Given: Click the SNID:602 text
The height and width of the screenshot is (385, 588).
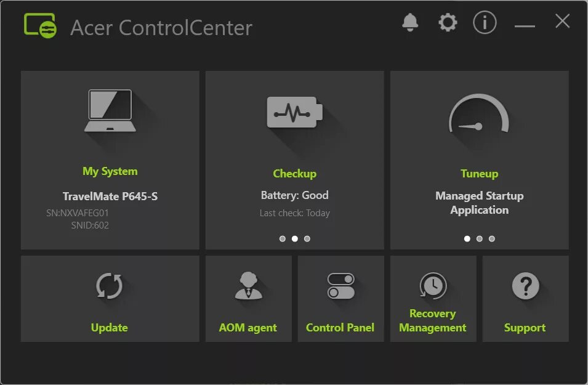Looking at the screenshot, I should [x=90, y=225].
